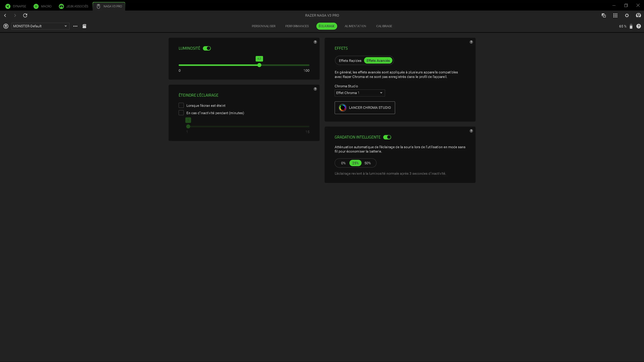
Task: Click the 65 % battery percentage text
Action: point(623,26)
